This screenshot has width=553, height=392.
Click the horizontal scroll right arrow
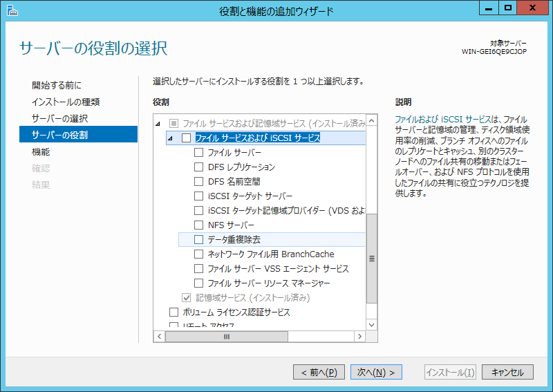coord(359,336)
